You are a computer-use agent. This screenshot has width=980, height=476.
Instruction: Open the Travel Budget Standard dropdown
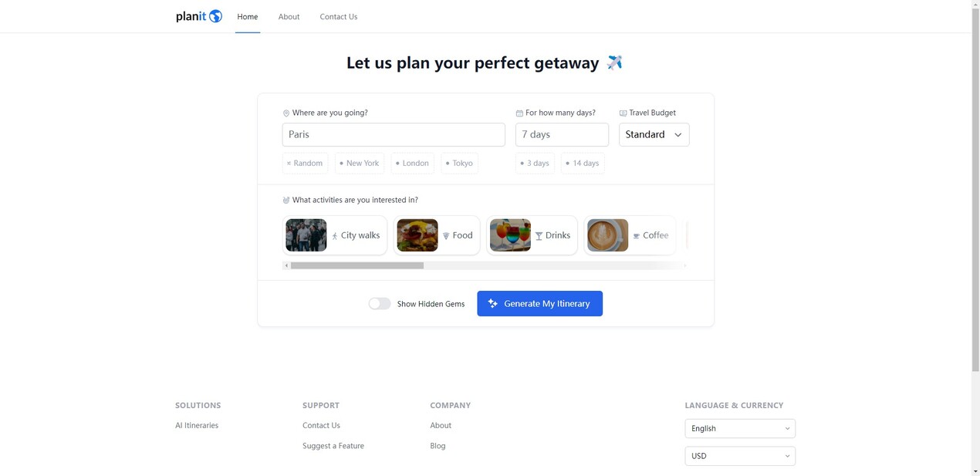pyautogui.click(x=654, y=135)
